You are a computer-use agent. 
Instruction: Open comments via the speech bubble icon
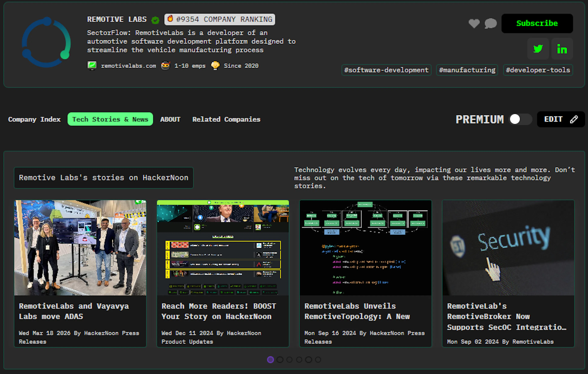[x=491, y=23]
